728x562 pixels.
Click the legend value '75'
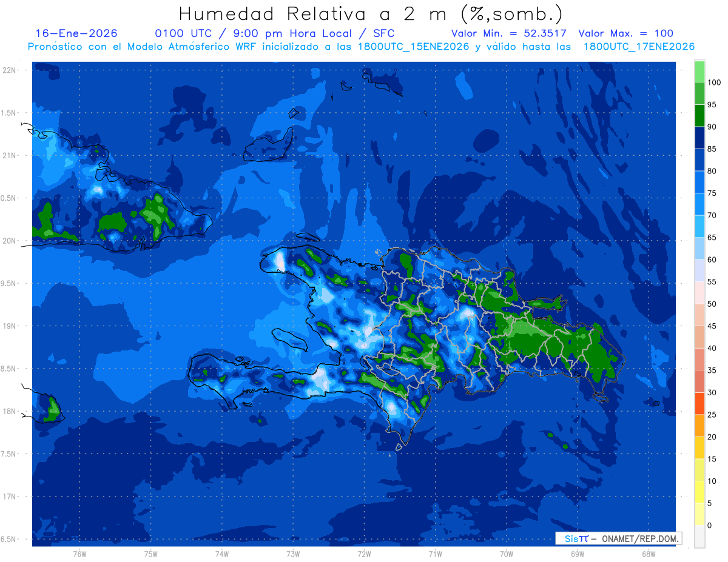pyautogui.click(x=712, y=193)
